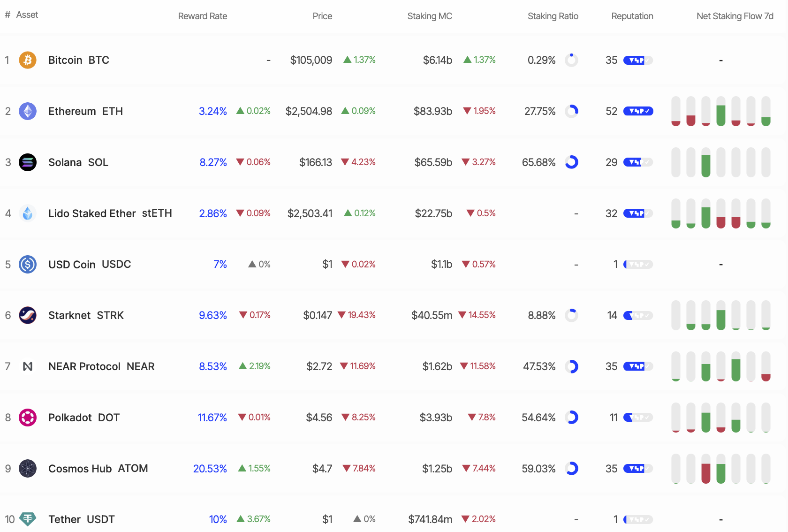
Task: Click the Lido Staked Ether droplet icon
Action: click(28, 213)
